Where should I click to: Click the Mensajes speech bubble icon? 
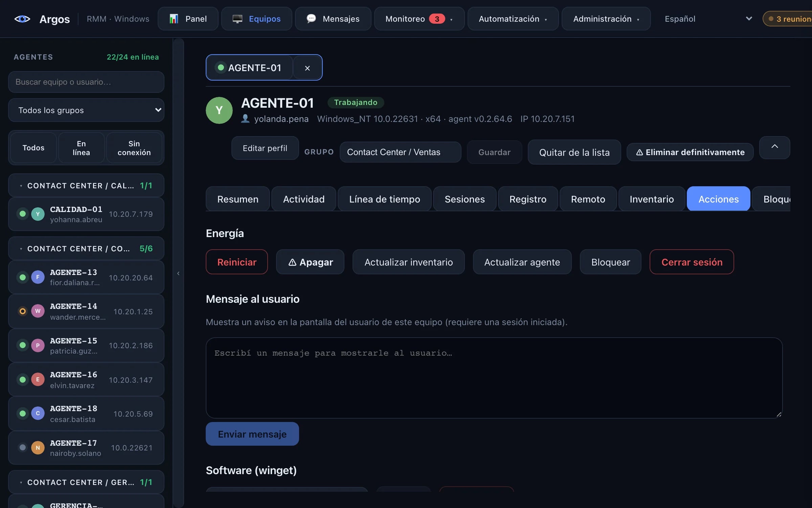point(311,18)
